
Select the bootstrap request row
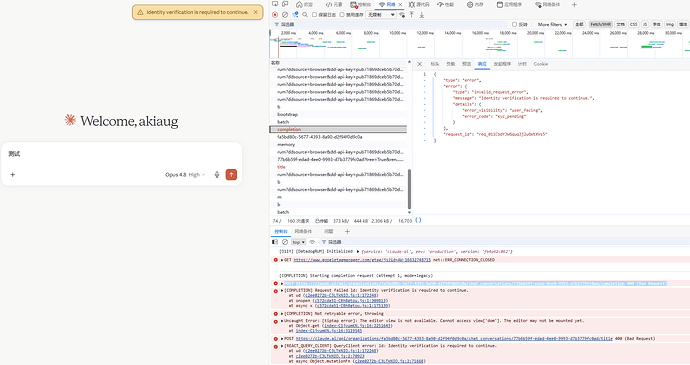click(x=338, y=114)
